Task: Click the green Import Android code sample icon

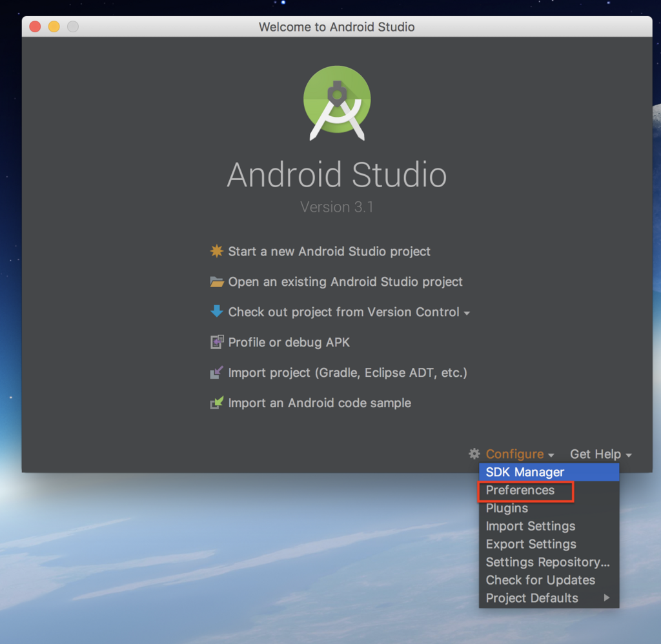Action: (217, 403)
